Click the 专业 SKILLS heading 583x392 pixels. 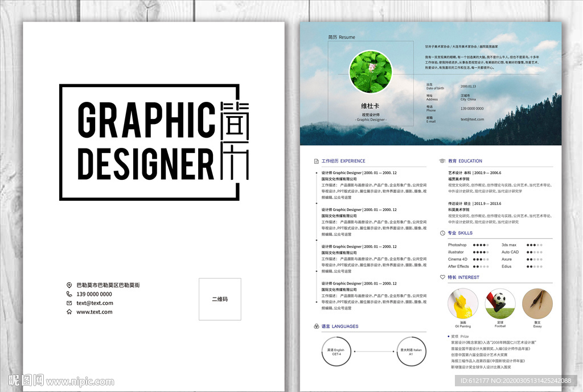click(x=460, y=233)
